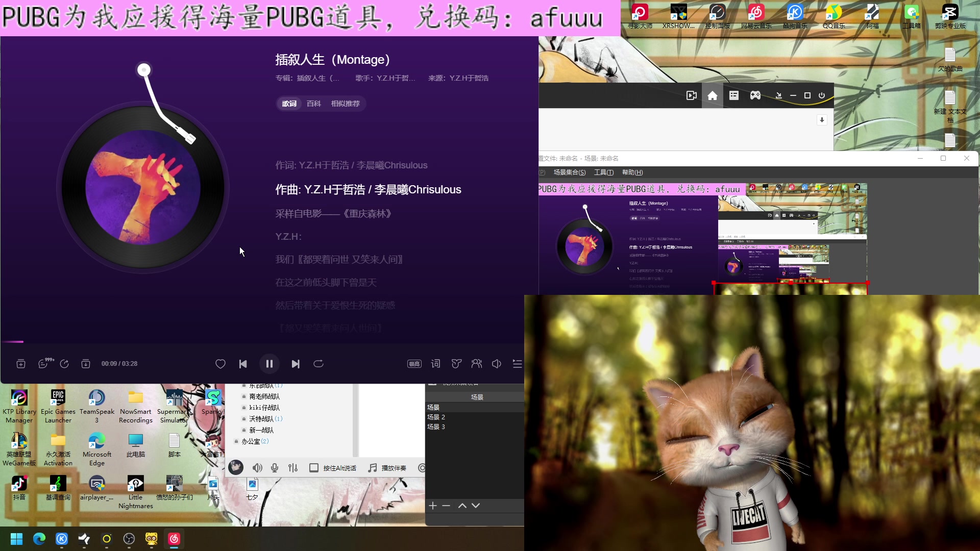
Task: Add the song to a playlist icon
Action: [x=21, y=364]
